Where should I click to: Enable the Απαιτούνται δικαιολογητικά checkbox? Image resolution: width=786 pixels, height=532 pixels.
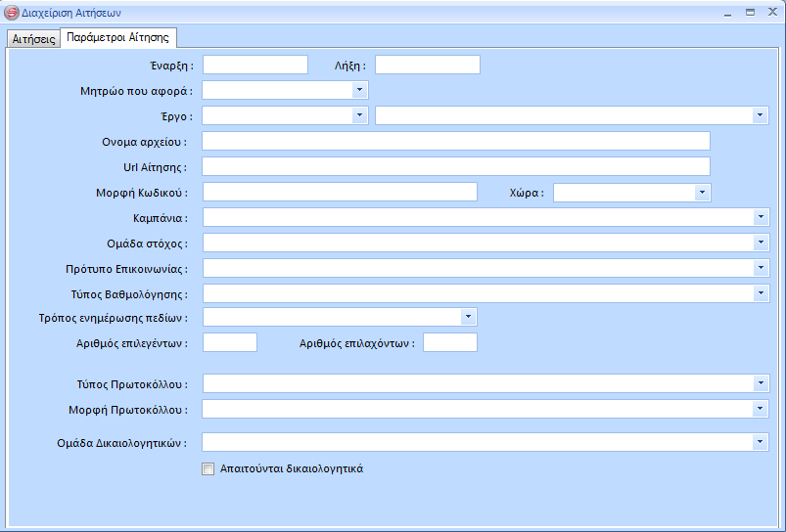click(x=208, y=469)
